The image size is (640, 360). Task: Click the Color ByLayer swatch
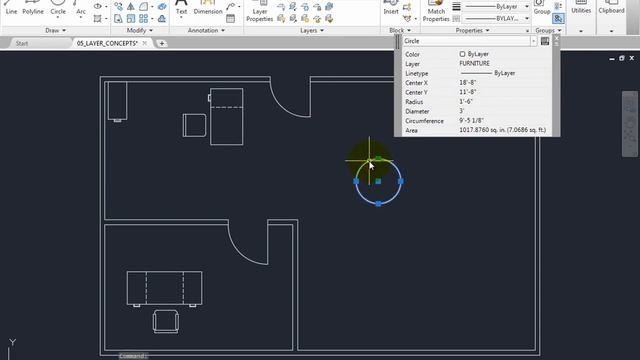click(462, 54)
